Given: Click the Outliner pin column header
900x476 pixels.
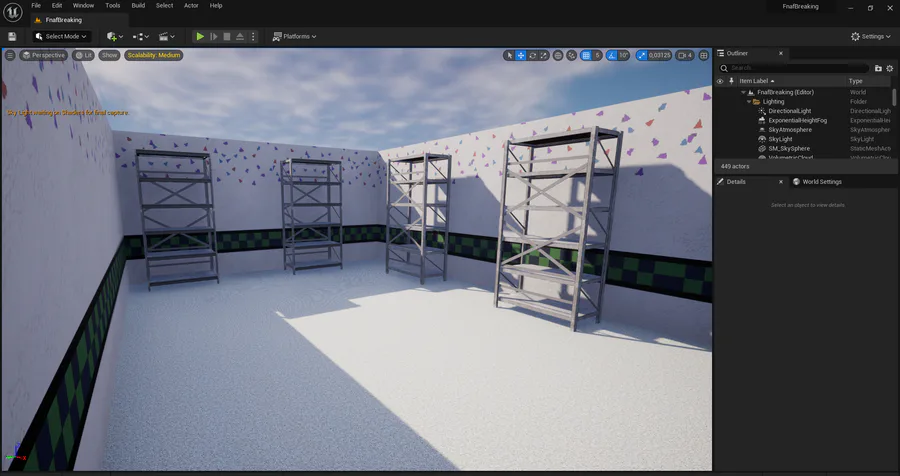Looking at the screenshot, I should click(x=731, y=81).
